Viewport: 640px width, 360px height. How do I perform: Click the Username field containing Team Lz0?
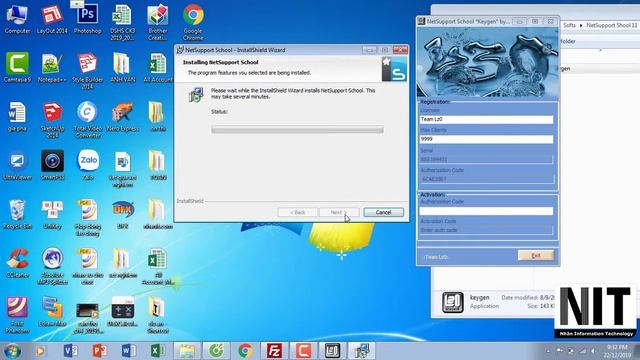[x=486, y=119]
